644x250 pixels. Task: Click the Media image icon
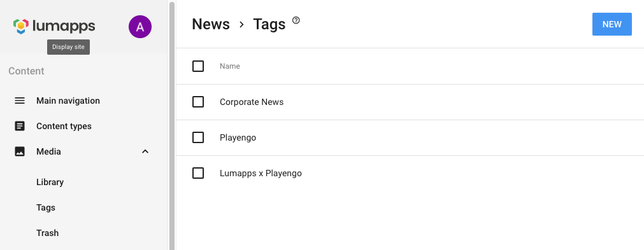(20, 151)
